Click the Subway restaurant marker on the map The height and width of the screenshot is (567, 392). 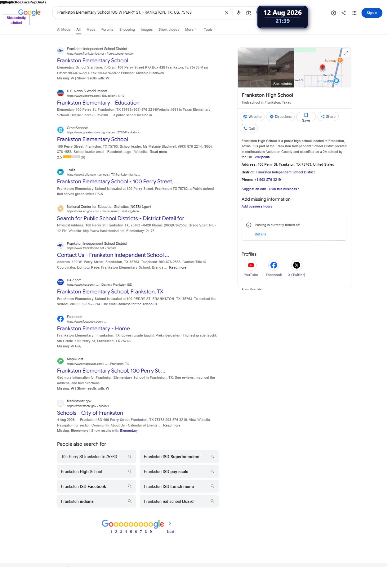tap(340, 60)
